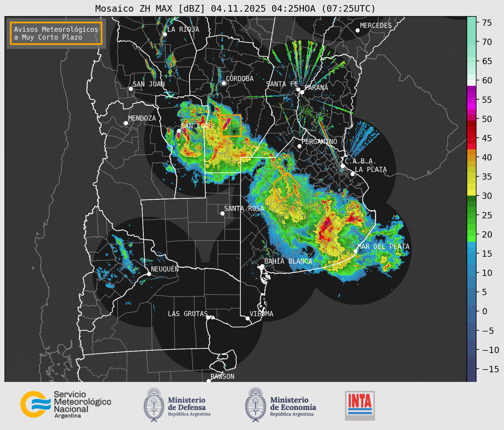Click the MAR DEL PLATA city label
Screen dimensions: 504x430
(383, 247)
